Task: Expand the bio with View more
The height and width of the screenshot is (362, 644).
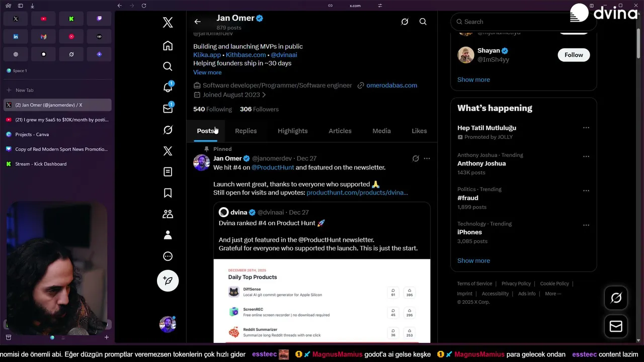Action: 207,72
